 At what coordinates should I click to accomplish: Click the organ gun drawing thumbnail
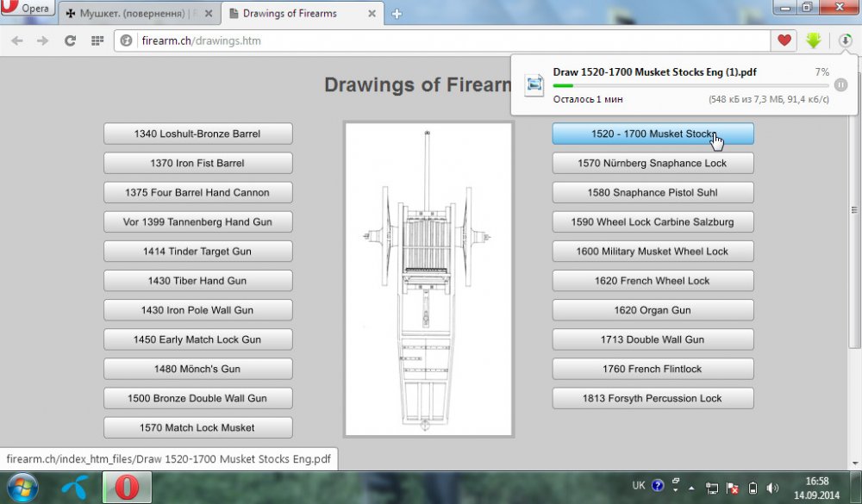[428, 279]
